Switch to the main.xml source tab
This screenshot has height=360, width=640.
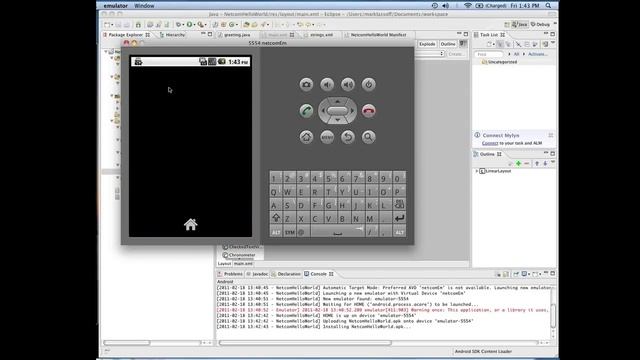[x=244, y=264]
